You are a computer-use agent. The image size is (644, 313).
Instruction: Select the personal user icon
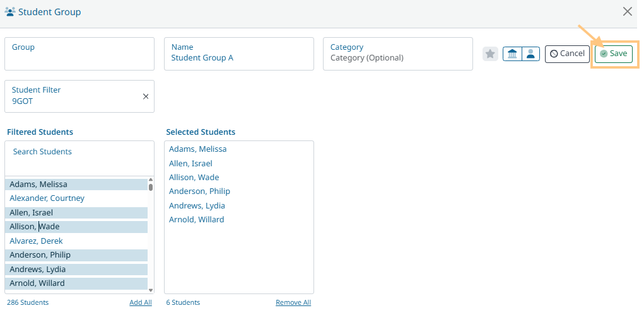coord(530,54)
